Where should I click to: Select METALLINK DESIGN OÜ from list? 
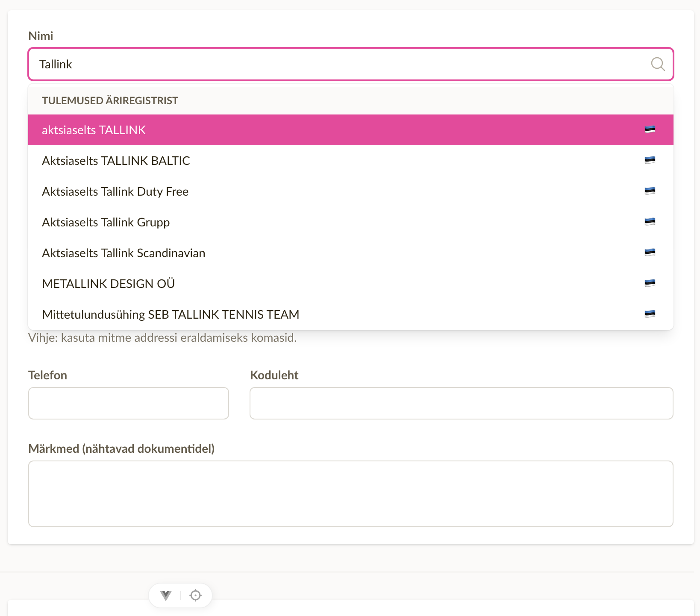[x=351, y=284]
